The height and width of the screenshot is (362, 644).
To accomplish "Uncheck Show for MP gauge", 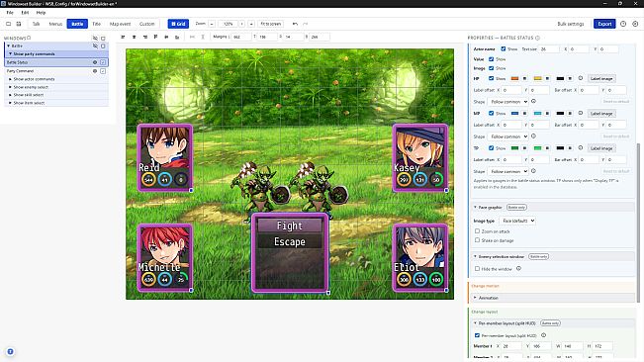I will 491,113.
